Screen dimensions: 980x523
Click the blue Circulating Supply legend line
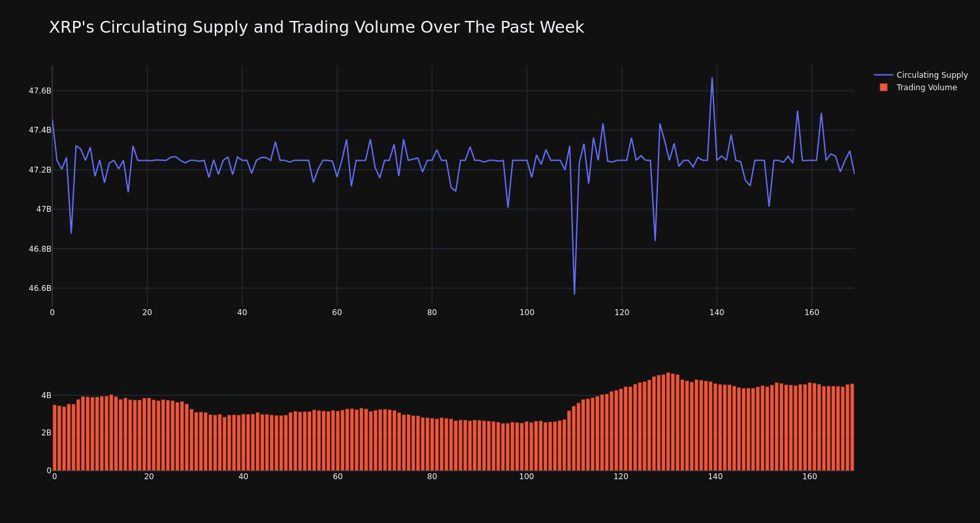[883, 75]
